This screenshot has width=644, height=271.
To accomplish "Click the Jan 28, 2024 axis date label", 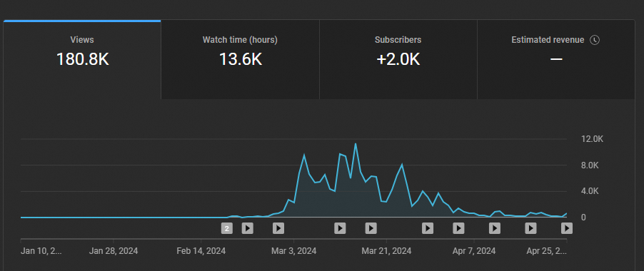I will pyautogui.click(x=114, y=250).
